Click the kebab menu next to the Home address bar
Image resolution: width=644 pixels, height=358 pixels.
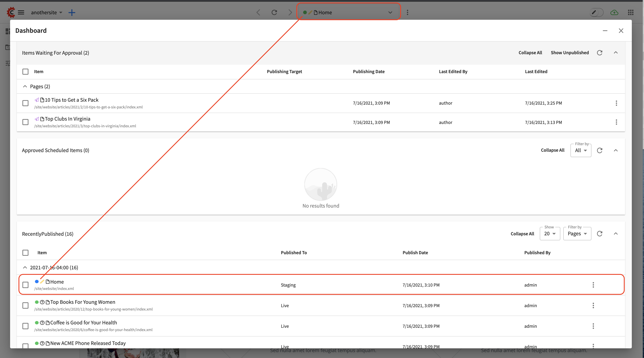click(408, 12)
